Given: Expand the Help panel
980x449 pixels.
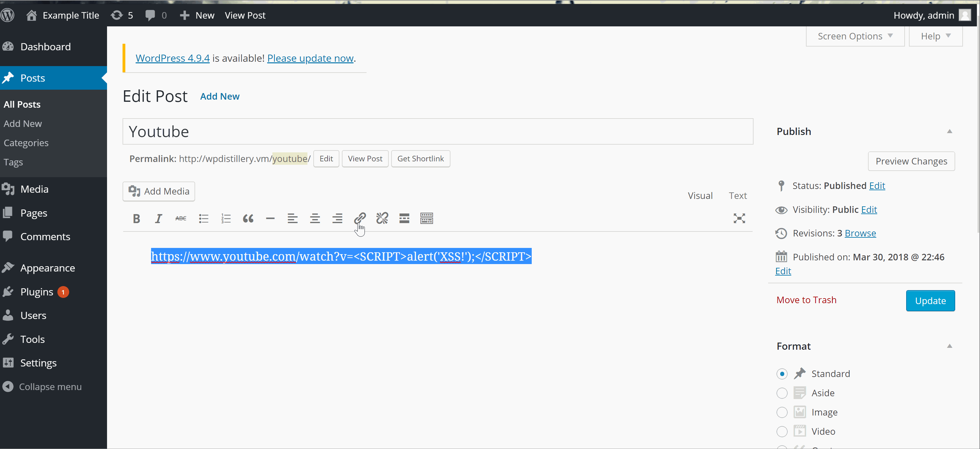Looking at the screenshot, I should click(936, 37).
